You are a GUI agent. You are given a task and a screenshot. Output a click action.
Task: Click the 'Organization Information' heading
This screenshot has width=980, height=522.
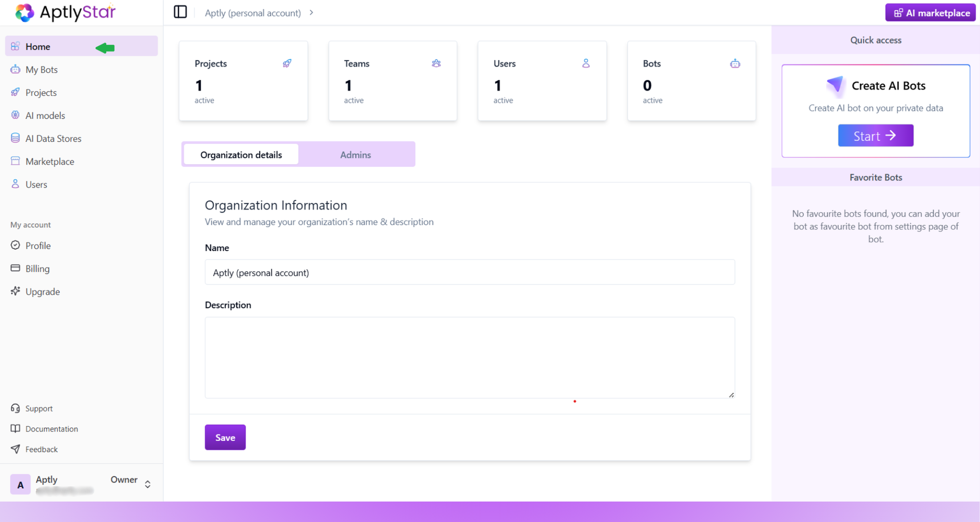(x=276, y=205)
